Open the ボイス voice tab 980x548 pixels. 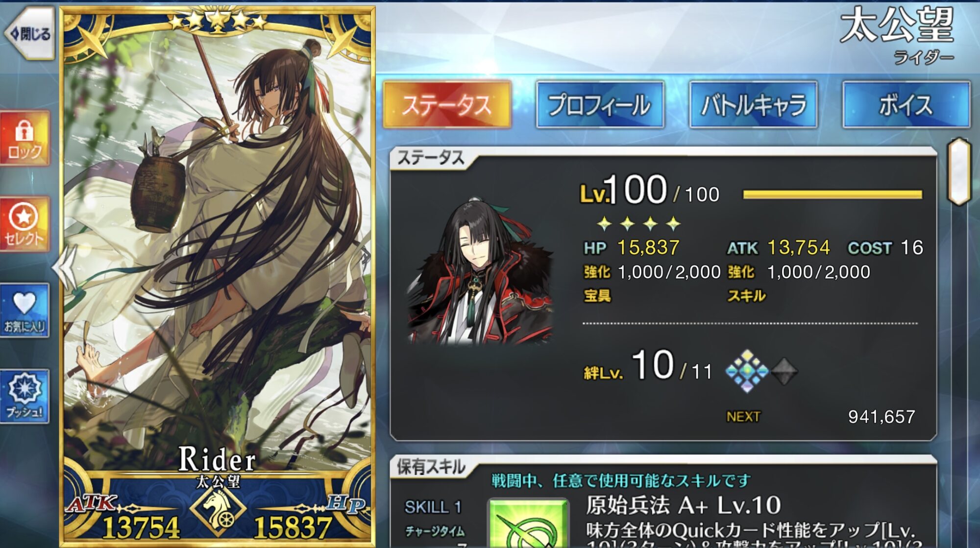(906, 104)
